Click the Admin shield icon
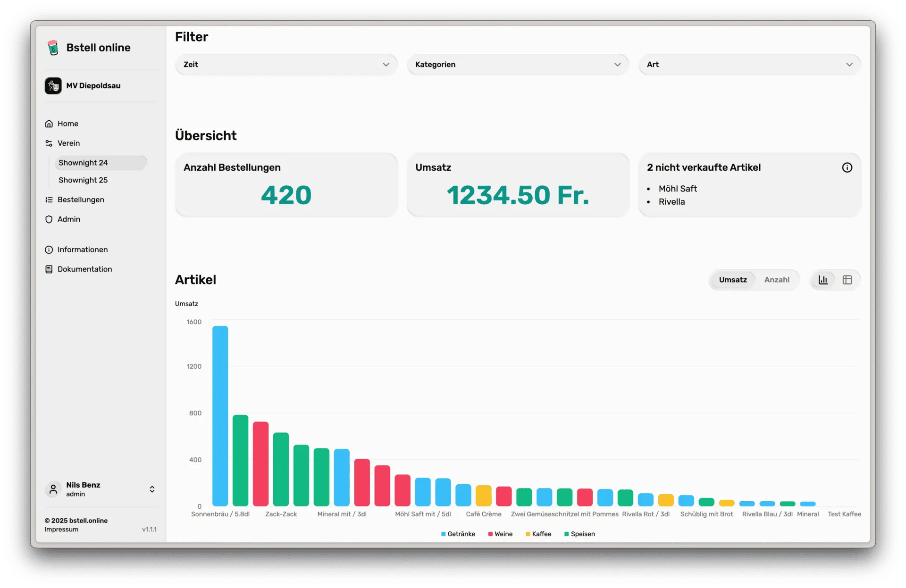 49,219
